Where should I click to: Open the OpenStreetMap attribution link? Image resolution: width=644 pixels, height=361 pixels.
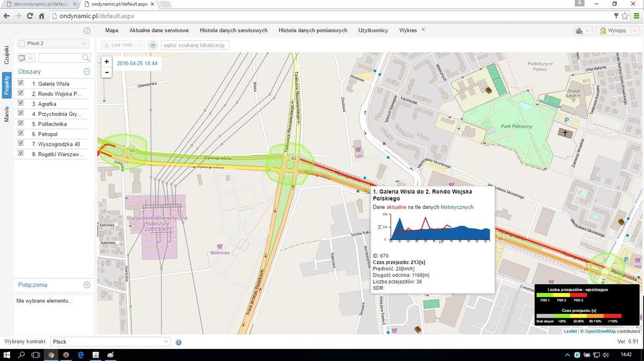pyautogui.click(x=600, y=331)
